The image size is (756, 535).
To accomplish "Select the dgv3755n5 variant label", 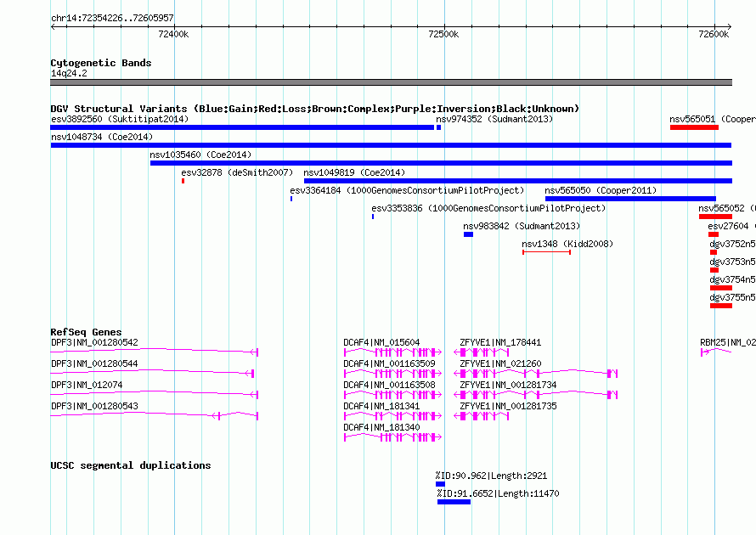I will tap(732, 297).
